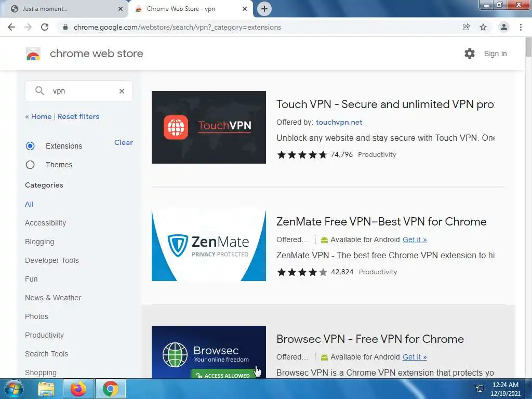Close the 'Just a moment...' tab
Image resolution: width=532 pixels, height=399 pixels.
click(121, 9)
